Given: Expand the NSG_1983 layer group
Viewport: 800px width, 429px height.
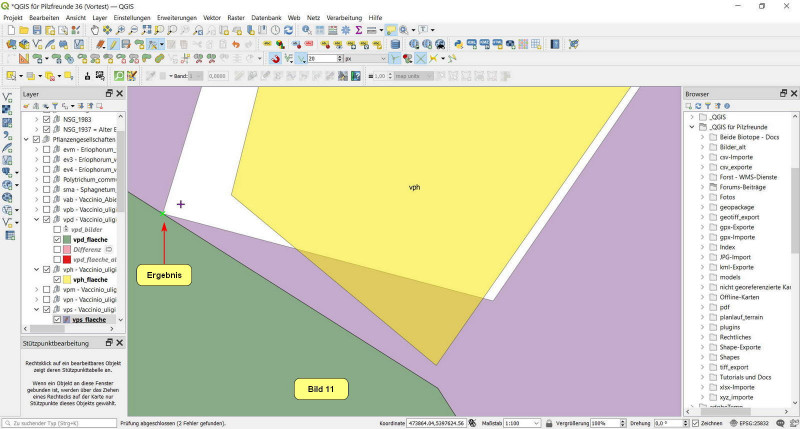Looking at the screenshot, I should coord(37,119).
